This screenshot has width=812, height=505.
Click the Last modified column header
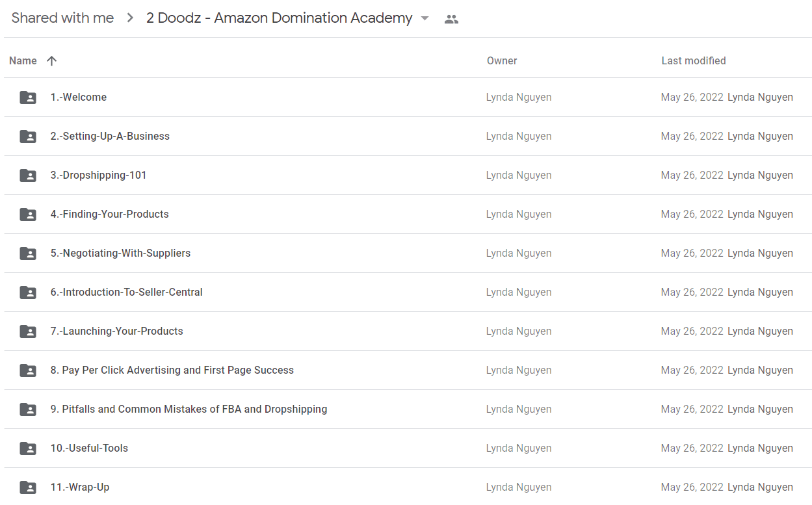pyautogui.click(x=694, y=60)
